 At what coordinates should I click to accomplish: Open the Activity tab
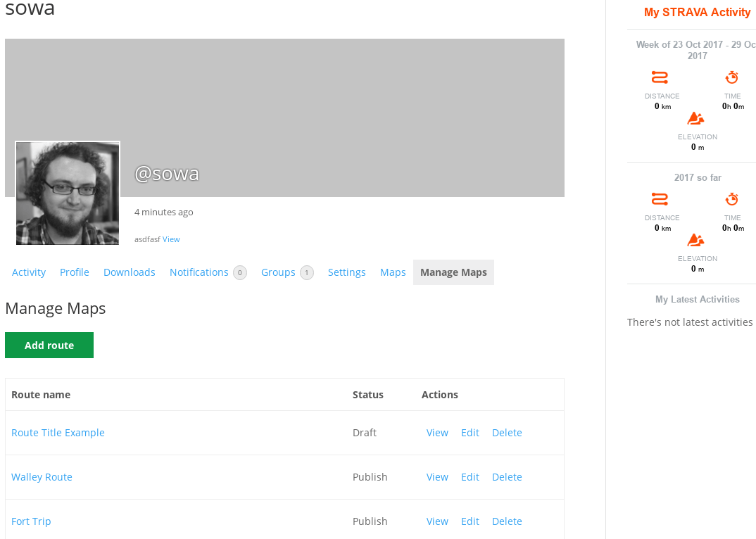tap(29, 272)
